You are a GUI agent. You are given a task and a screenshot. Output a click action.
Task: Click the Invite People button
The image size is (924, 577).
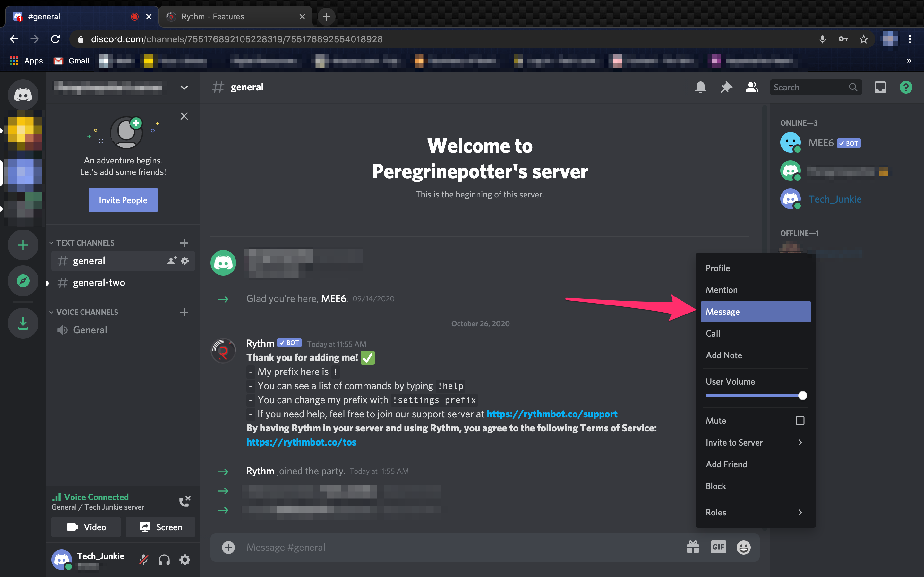pyautogui.click(x=123, y=200)
